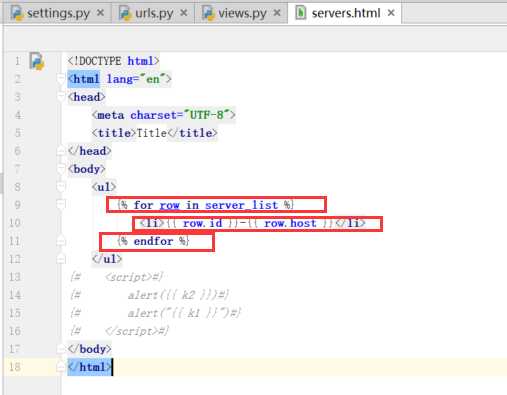
Task: Switch to the settings.py tab
Action: coord(57,13)
